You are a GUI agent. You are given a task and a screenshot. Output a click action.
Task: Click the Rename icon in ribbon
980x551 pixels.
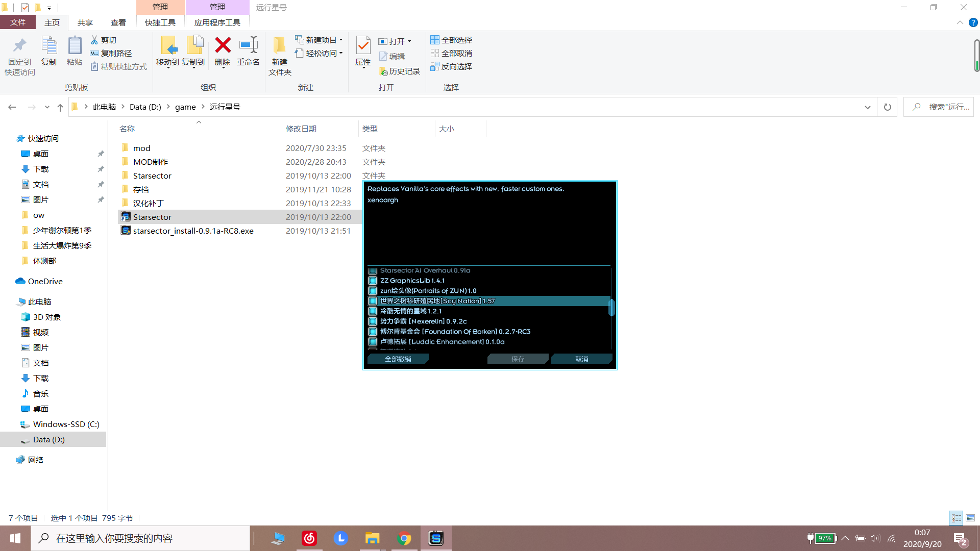point(249,46)
